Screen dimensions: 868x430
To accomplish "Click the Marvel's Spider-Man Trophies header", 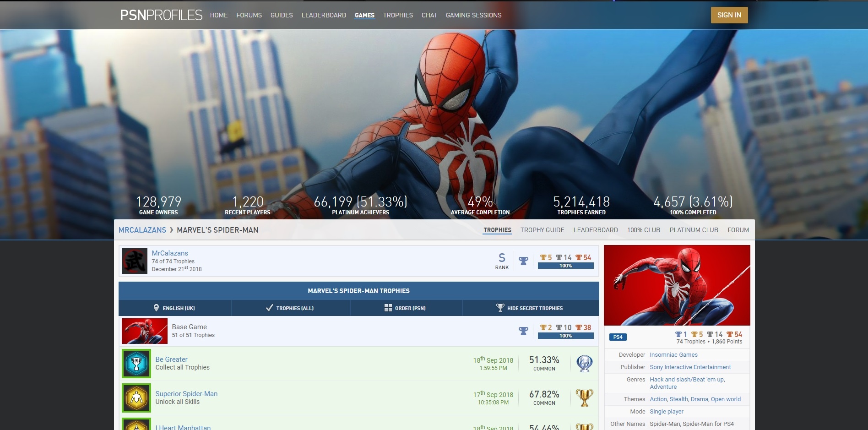I will click(x=359, y=291).
